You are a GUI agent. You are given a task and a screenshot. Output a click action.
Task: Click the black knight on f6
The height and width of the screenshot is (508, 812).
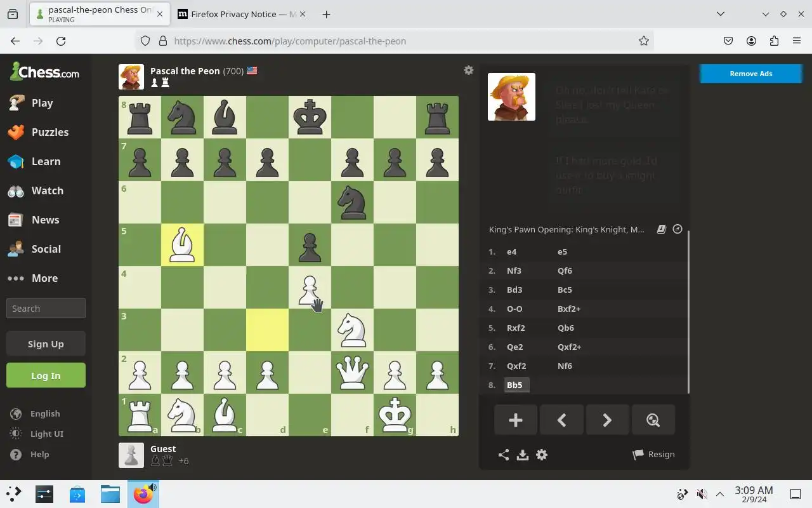(x=352, y=202)
